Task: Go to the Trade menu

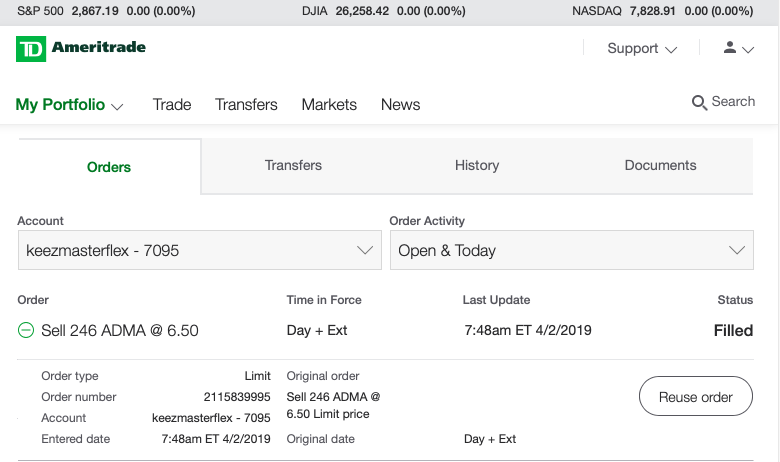Action: 172,104
